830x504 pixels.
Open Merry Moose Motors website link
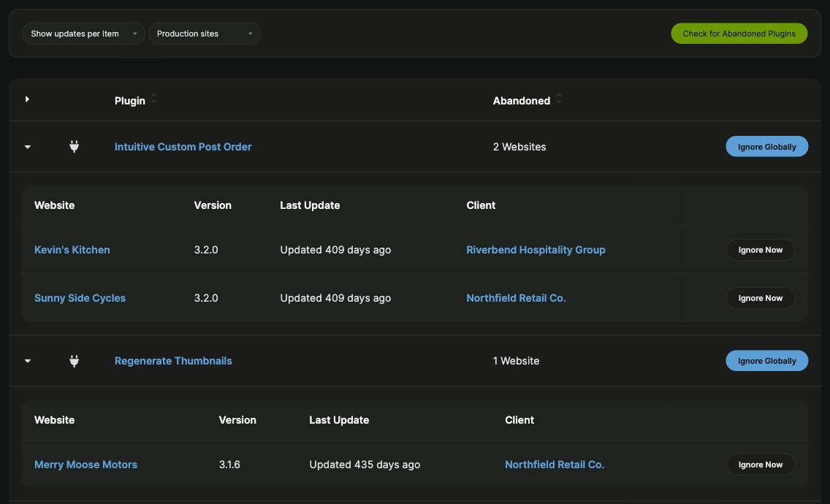coord(85,465)
